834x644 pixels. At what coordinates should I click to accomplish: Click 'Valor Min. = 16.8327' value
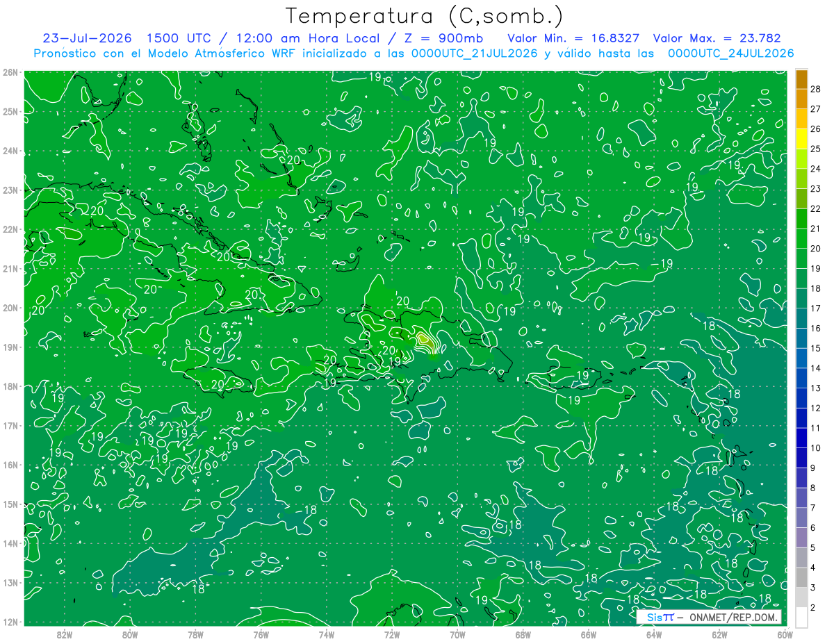573,38
